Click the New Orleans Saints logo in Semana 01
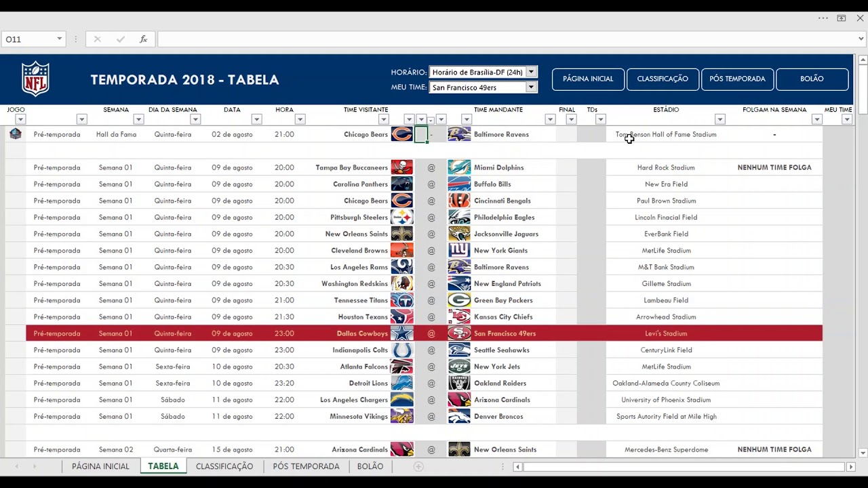Screen dimensions: 868x488 click(x=402, y=234)
